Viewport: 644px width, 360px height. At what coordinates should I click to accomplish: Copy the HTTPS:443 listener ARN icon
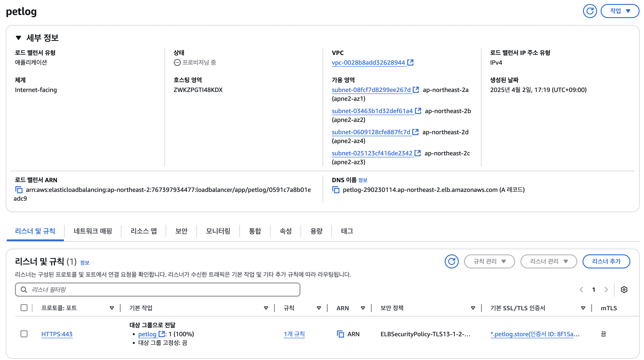(340, 334)
